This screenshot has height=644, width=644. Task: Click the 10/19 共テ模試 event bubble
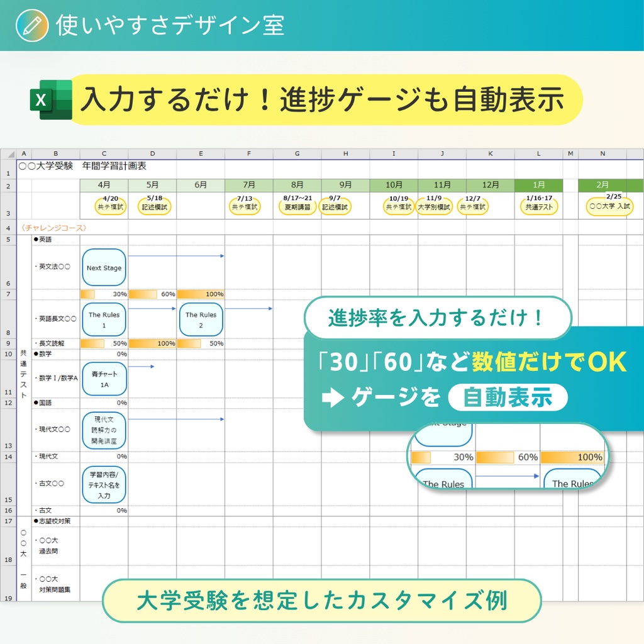pos(398,204)
